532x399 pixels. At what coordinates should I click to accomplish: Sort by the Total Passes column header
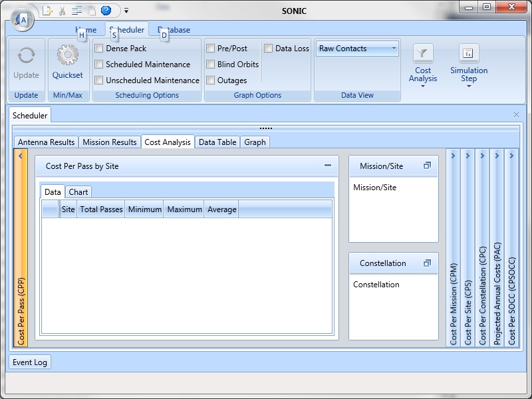point(101,209)
